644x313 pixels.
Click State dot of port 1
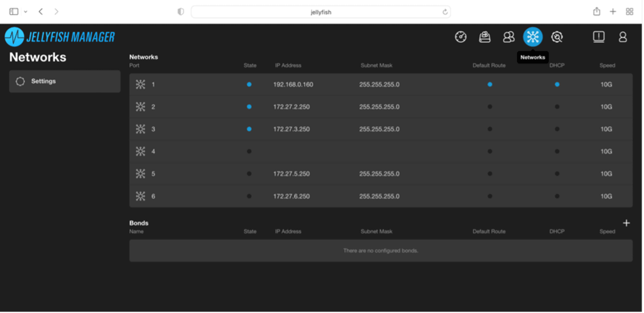point(249,85)
